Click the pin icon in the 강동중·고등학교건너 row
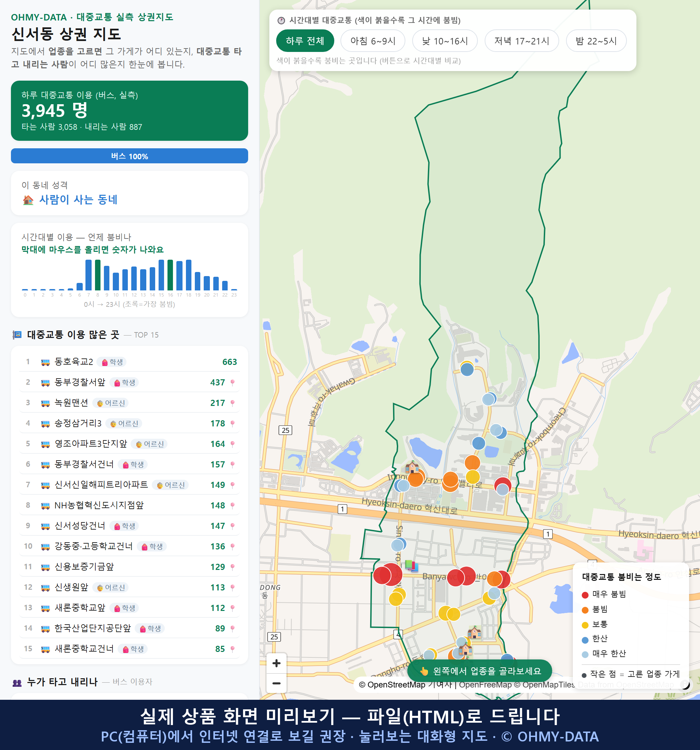700x750 pixels. [232, 547]
